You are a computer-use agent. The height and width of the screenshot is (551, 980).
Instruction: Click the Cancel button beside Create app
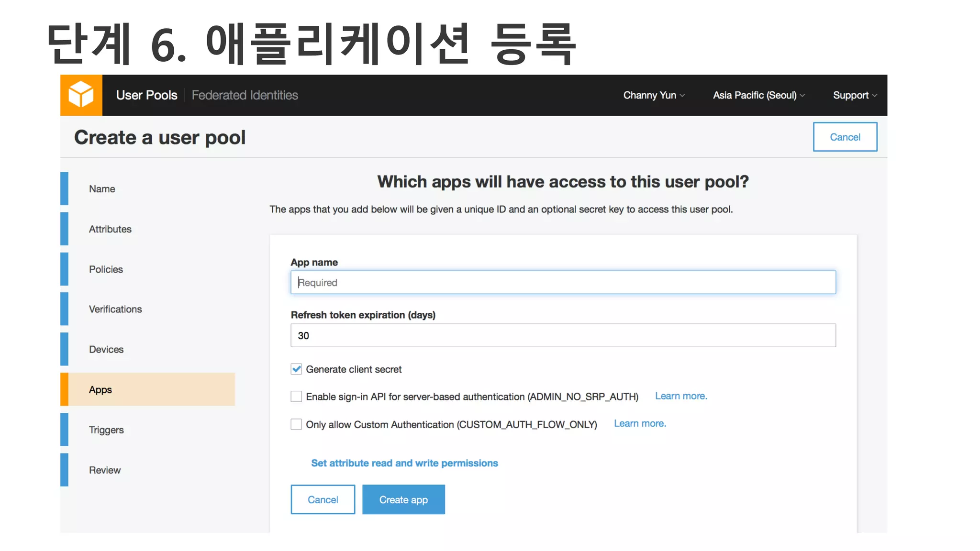(x=323, y=499)
